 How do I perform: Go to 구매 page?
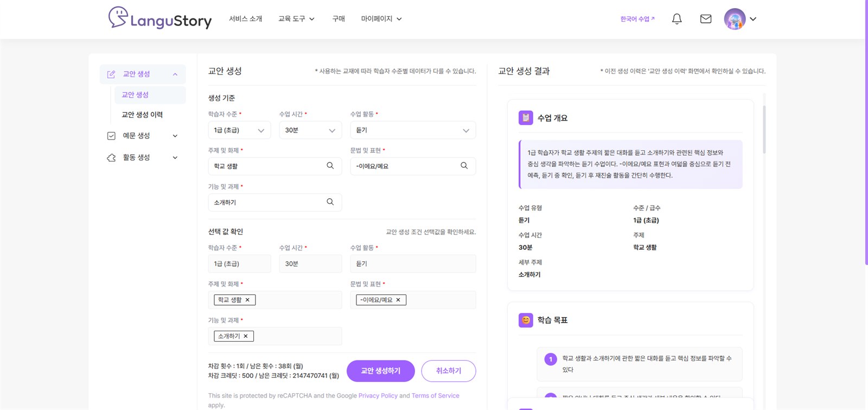click(x=339, y=19)
